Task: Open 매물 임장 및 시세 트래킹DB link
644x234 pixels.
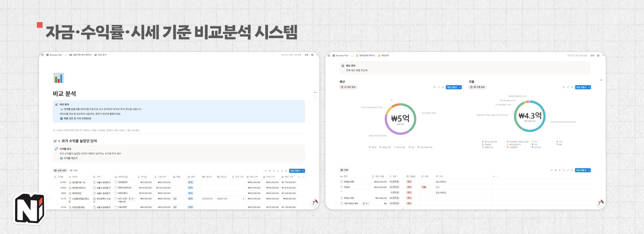Action: tap(75, 118)
